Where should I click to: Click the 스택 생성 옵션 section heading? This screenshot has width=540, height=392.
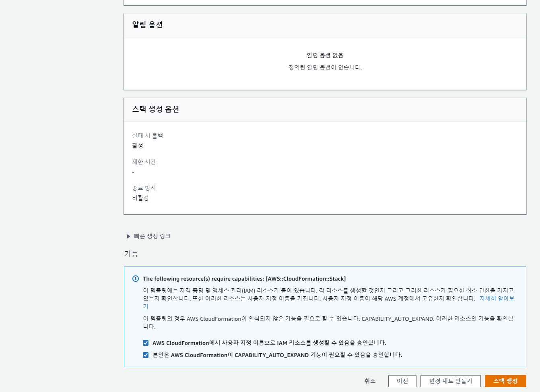(155, 109)
